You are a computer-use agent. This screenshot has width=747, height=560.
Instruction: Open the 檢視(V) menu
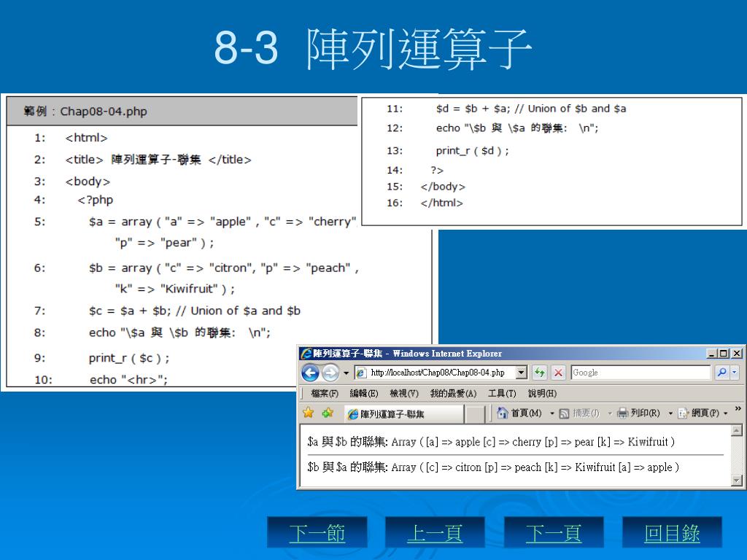click(404, 393)
